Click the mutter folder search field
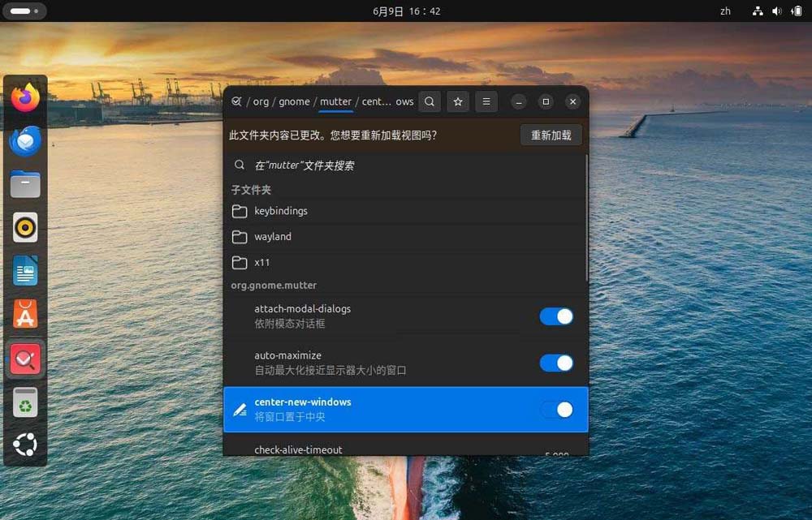Image resolution: width=812 pixels, height=520 pixels. 365,164
